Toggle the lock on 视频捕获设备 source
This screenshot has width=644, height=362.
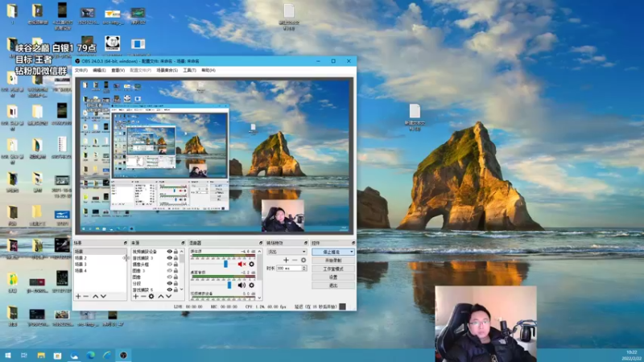tap(175, 252)
